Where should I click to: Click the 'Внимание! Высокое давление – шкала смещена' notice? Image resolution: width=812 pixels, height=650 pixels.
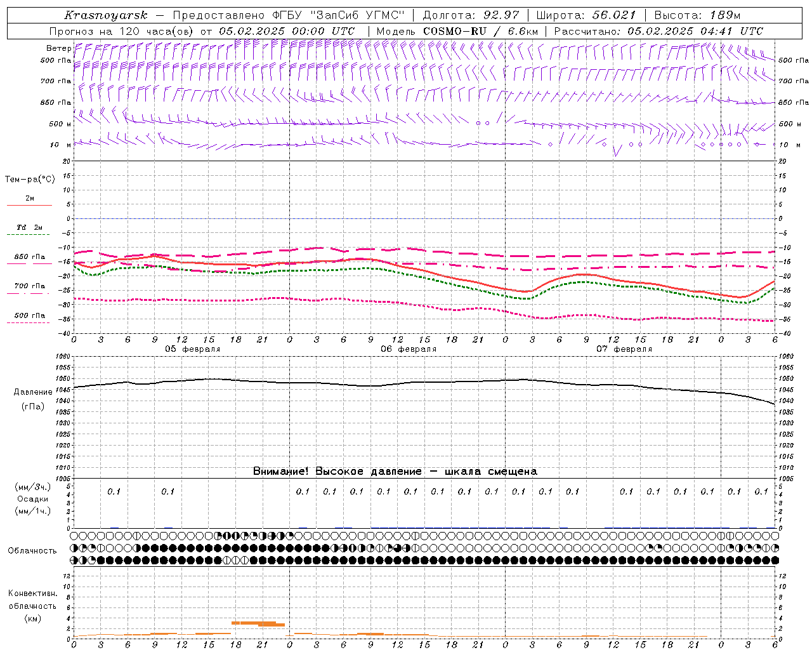pos(395,471)
